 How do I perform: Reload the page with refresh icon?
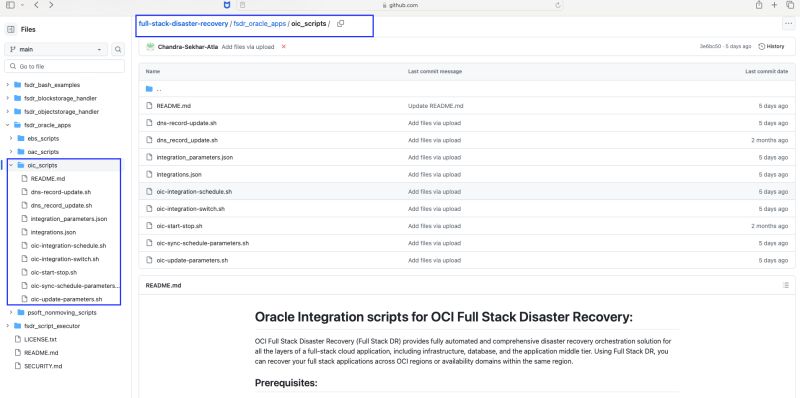click(x=558, y=5)
